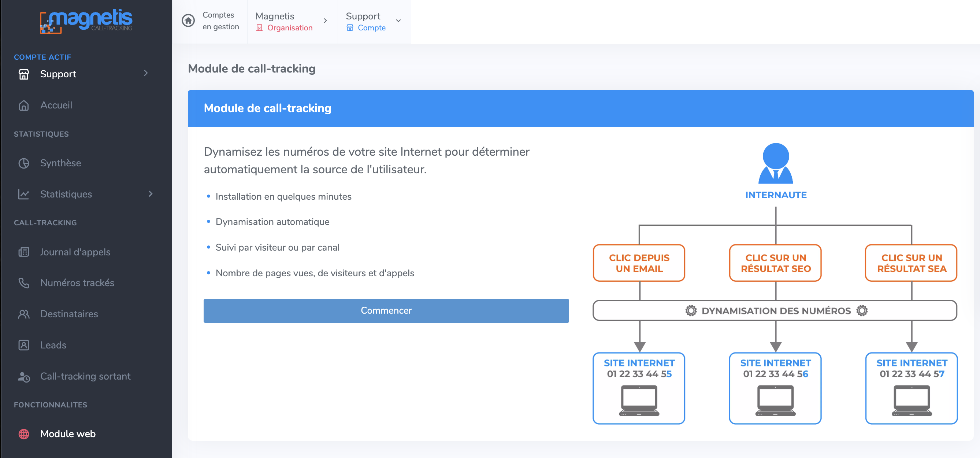Viewport: 980px width, 458px height.
Task: Expand the Magnetis Organisation breadcrumb arrow
Action: [325, 21]
